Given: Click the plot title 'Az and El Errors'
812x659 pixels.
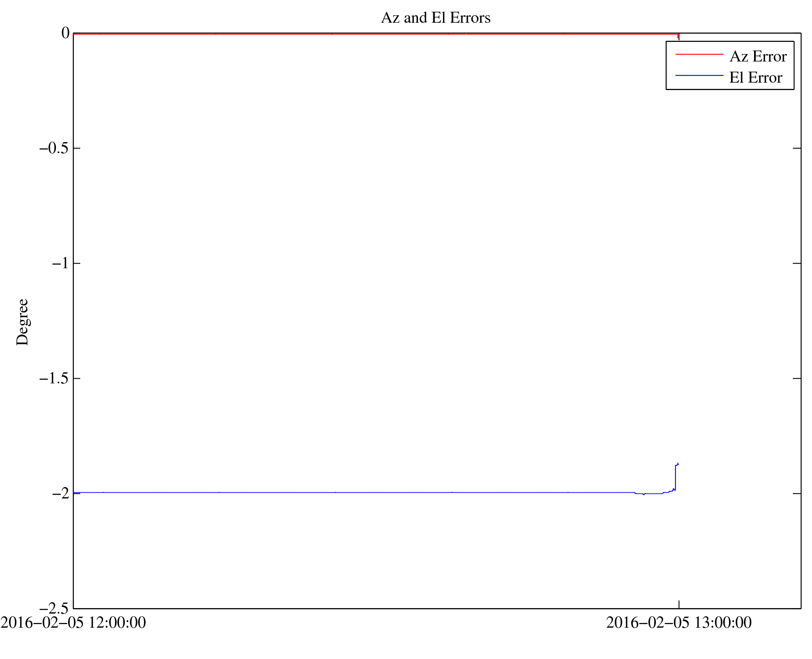Looking at the screenshot, I should point(435,18).
